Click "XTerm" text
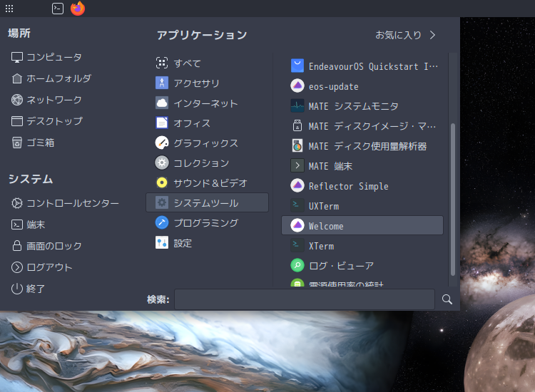535x392 pixels. (x=322, y=246)
